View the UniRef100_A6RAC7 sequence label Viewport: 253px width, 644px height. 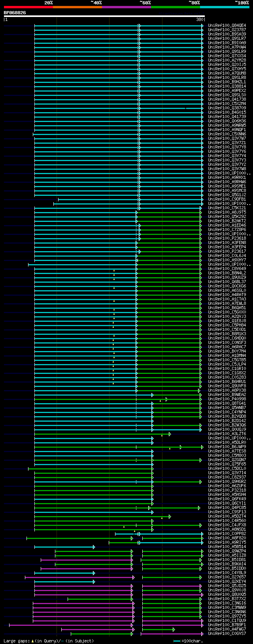[227, 347]
